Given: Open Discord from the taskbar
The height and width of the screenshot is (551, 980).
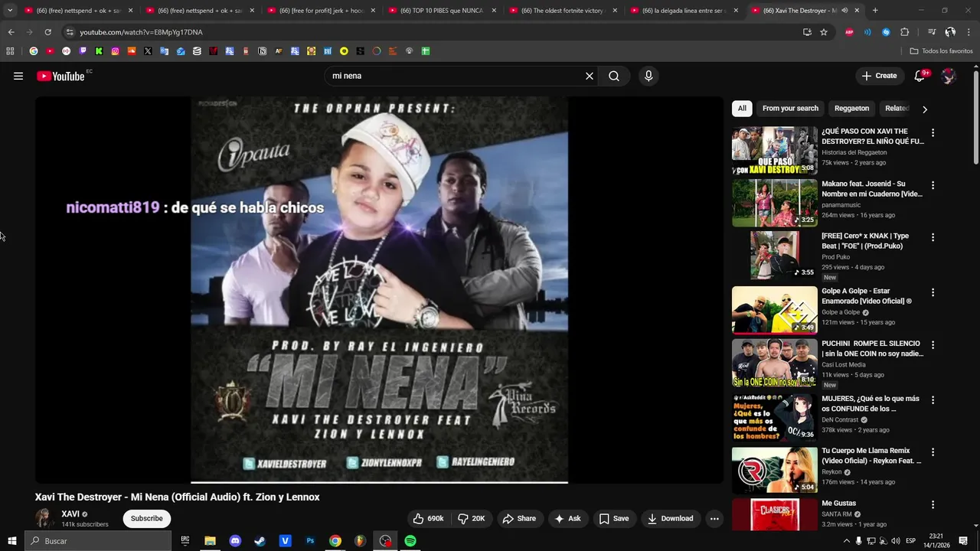Looking at the screenshot, I should pos(235,541).
